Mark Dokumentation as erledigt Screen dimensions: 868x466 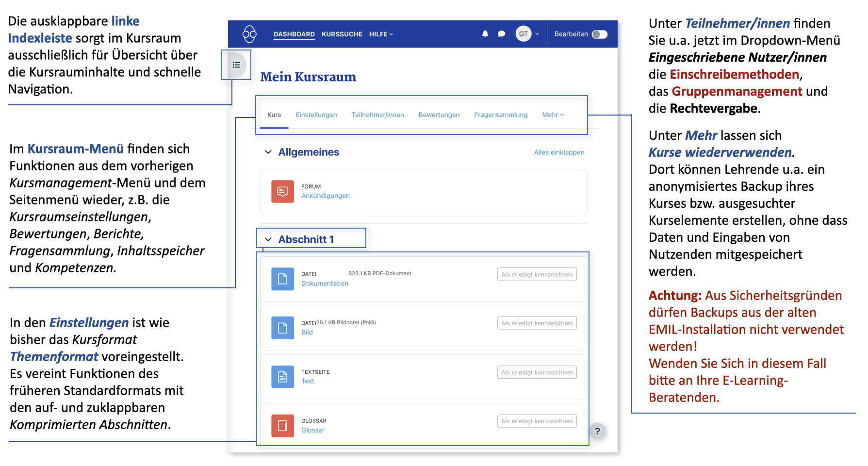(537, 274)
